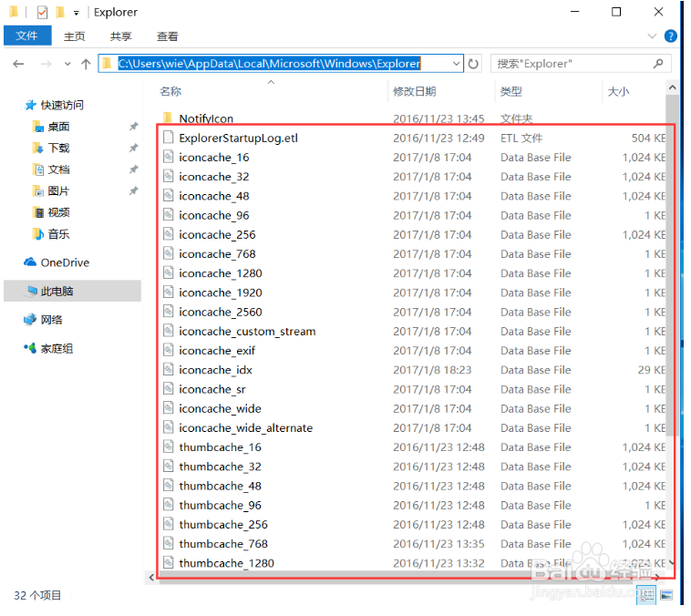Viewport: 691px width, 616px height.
Task: Open the recent locations dropdown arrow
Action: (x=67, y=65)
